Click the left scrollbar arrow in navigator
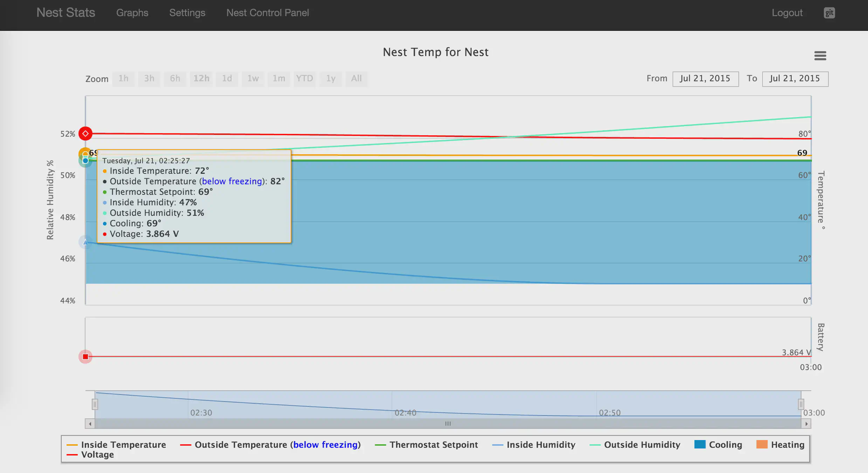This screenshot has width=868, height=473. click(x=90, y=424)
